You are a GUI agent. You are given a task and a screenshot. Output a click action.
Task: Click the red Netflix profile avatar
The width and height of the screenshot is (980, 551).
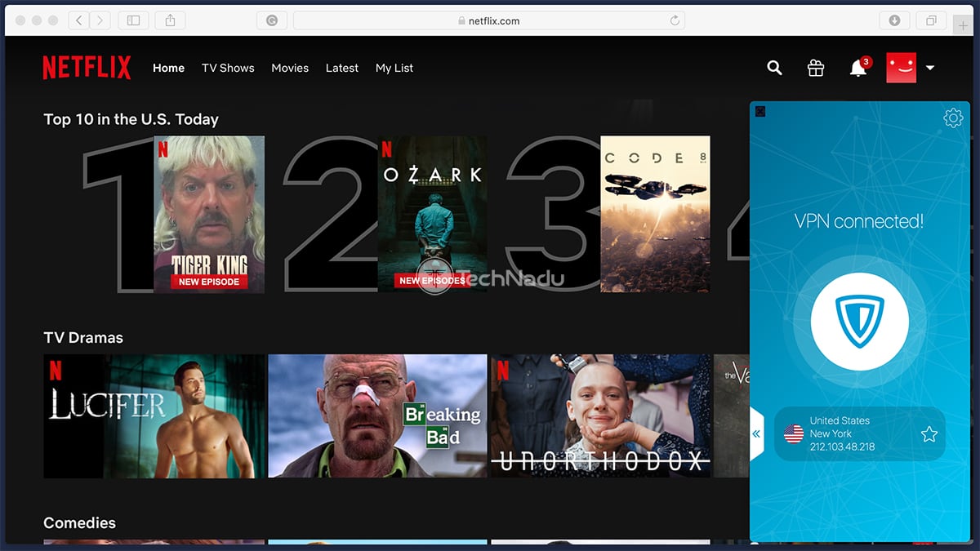902,68
